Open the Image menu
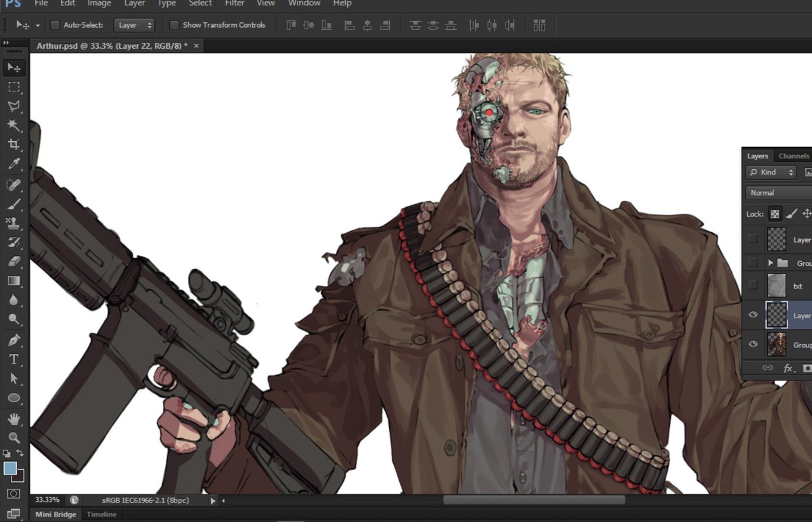This screenshot has width=812, height=522. tap(99, 3)
